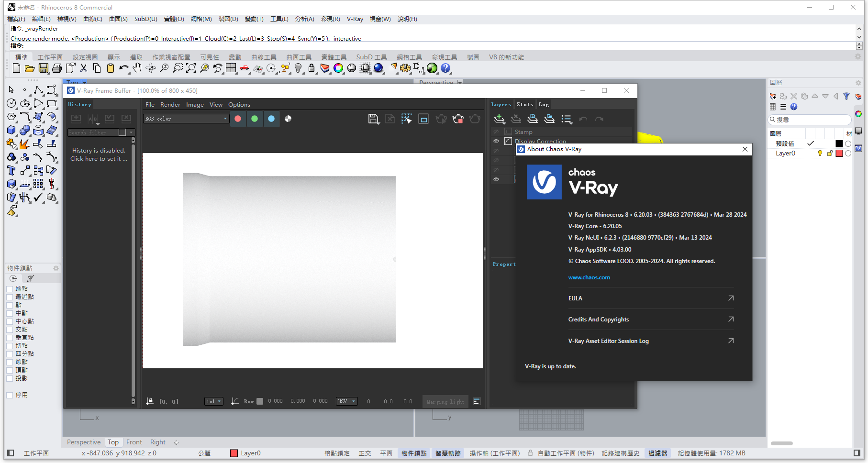The image size is (868, 463).
Task: Close the About Chaos V-Ray dialog
Action: [745, 149]
